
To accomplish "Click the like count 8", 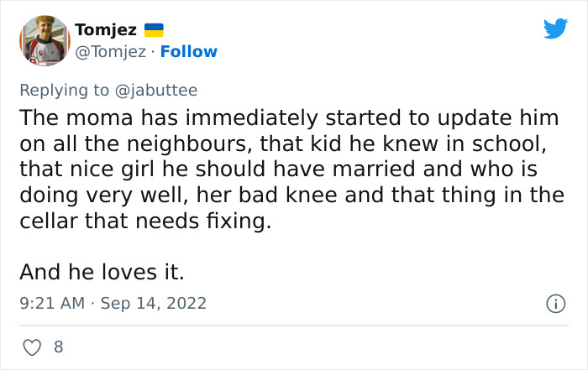I will (58, 346).
